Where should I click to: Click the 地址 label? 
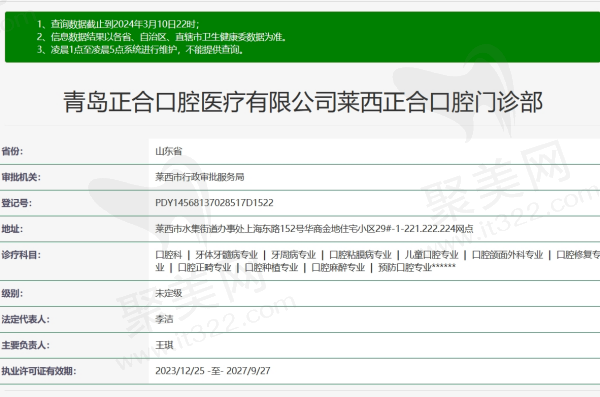coord(12,229)
